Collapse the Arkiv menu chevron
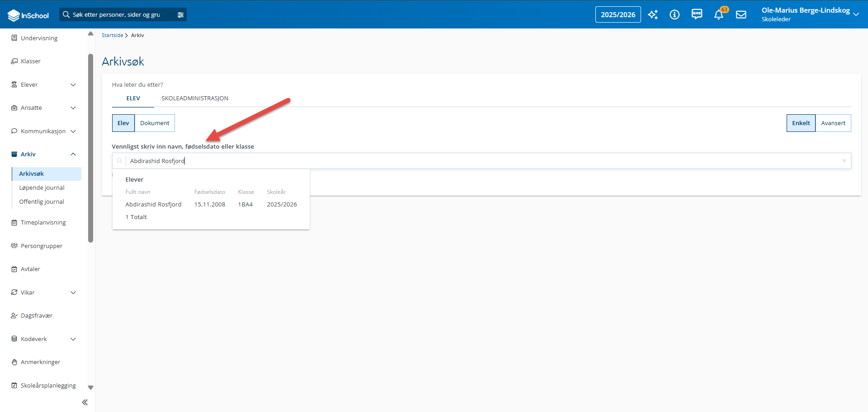This screenshot has width=868, height=412. (x=73, y=154)
